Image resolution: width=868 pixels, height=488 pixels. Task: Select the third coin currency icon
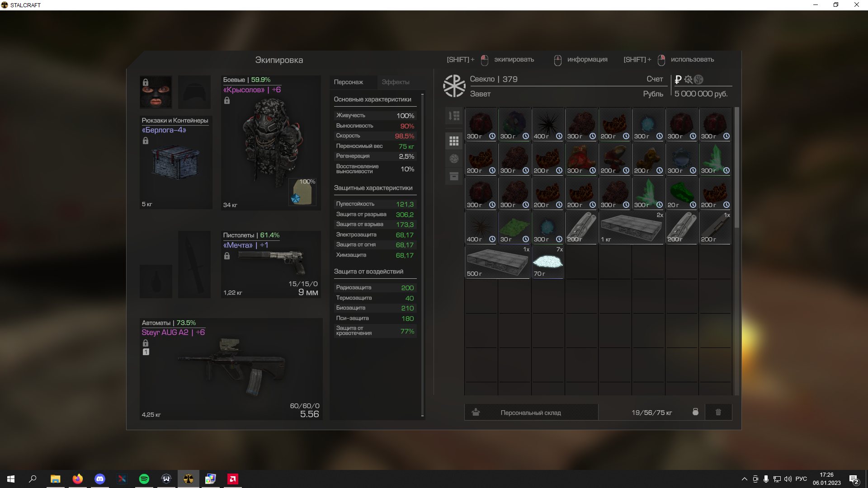point(698,80)
